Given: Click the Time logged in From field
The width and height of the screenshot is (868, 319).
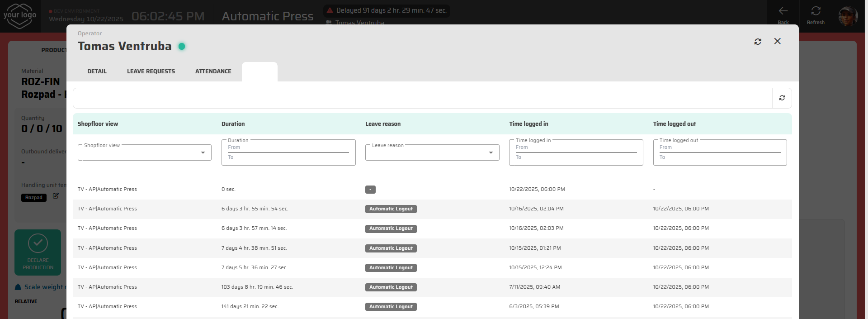Looking at the screenshot, I should [x=576, y=148].
